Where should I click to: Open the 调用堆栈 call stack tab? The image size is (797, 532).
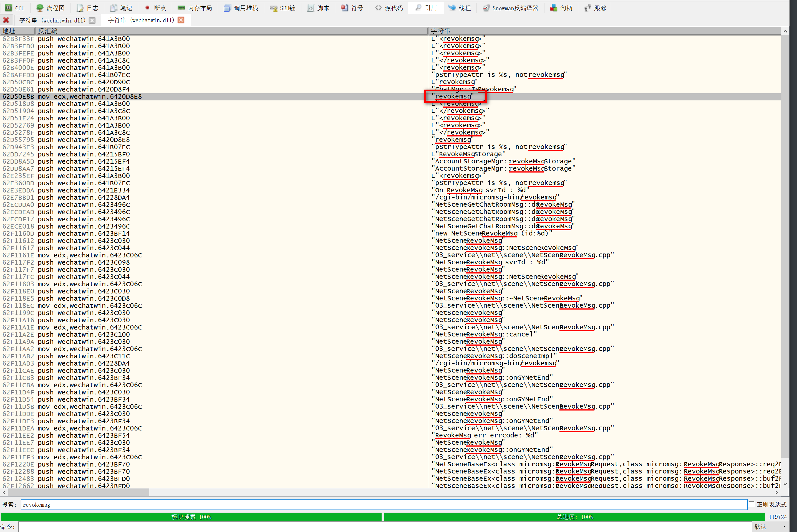point(241,8)
